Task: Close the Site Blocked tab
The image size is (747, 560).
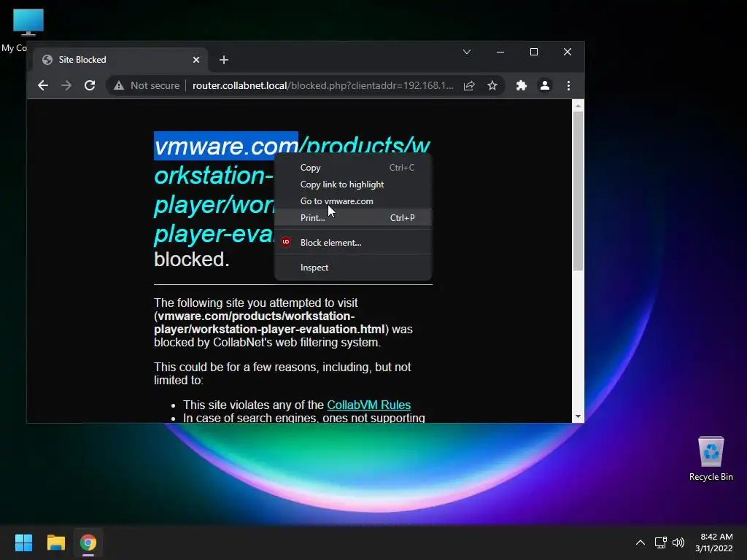Action: pos(196,60)
